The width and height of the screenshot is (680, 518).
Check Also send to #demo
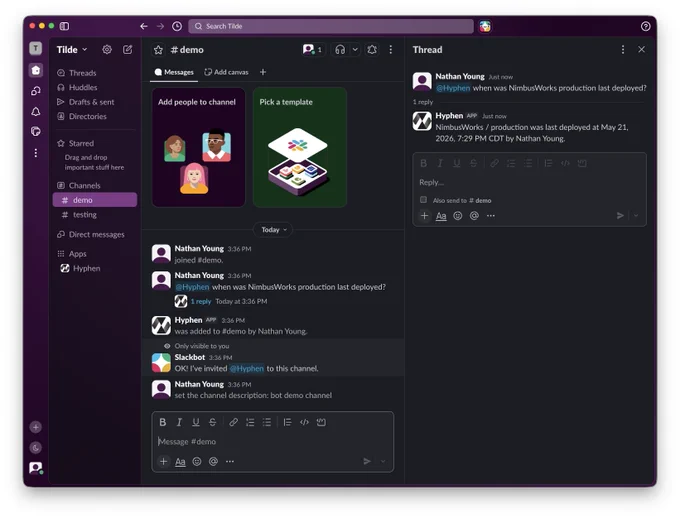[x=423, y=200]
